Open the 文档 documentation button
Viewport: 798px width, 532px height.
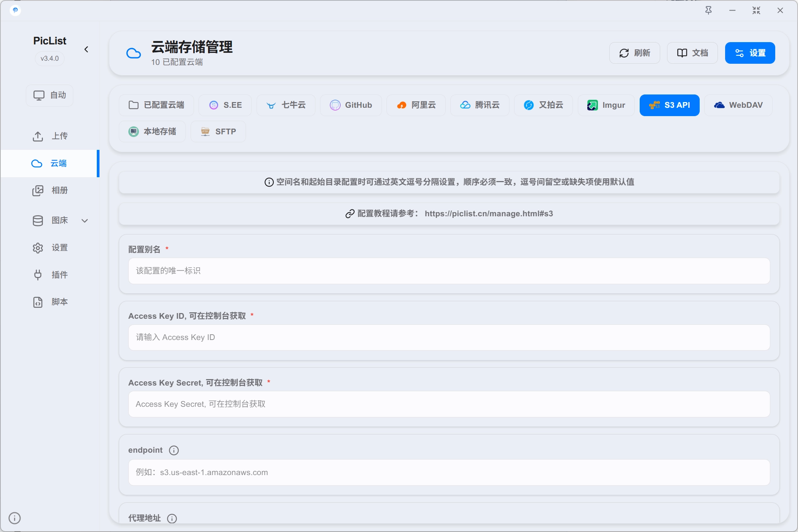pyautogui.click(x=692, y=53)
